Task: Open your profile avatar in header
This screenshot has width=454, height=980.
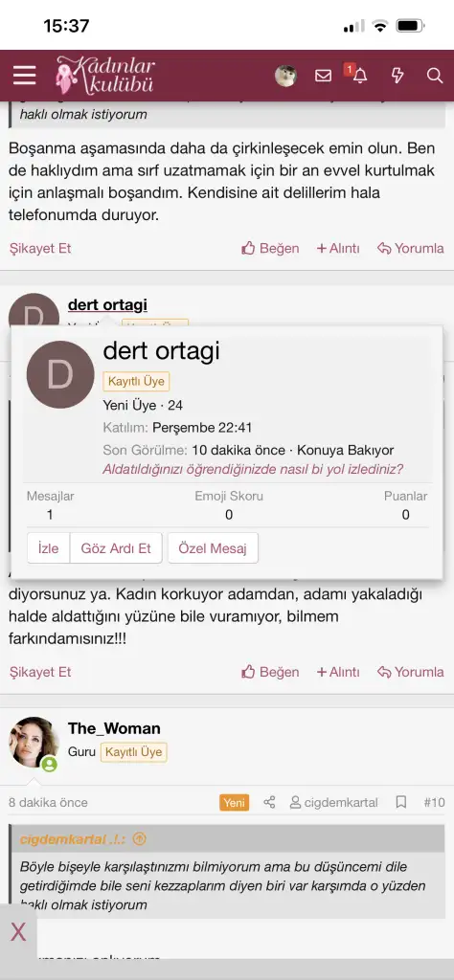Action: click(285, 76)
